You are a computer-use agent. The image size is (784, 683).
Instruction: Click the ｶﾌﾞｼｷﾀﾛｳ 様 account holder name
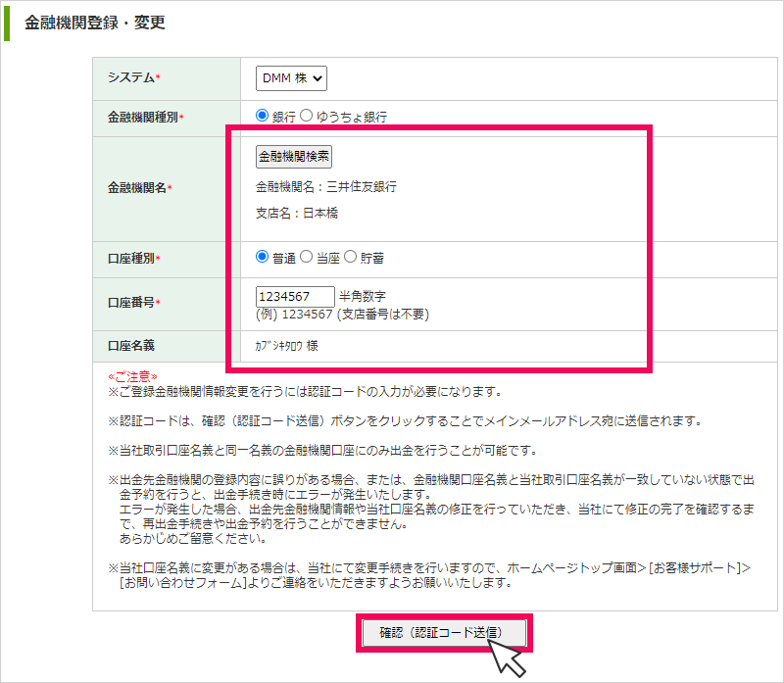[286, 346]
